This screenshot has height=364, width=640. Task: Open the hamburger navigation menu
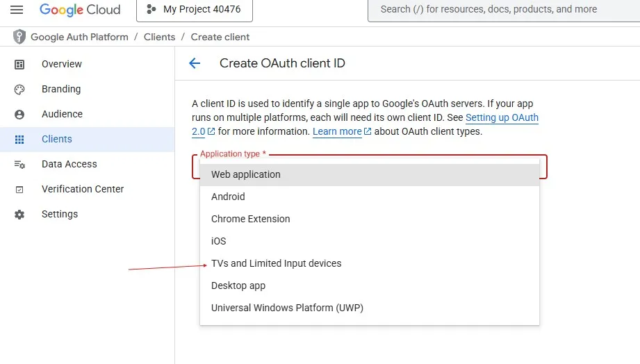click(x=17, y=10)
